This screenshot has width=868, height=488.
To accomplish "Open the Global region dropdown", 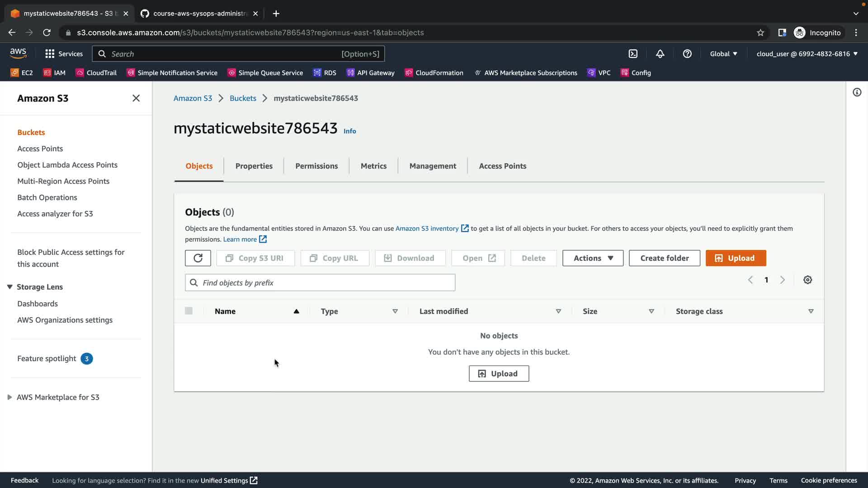I will click(x=723, y=54).
